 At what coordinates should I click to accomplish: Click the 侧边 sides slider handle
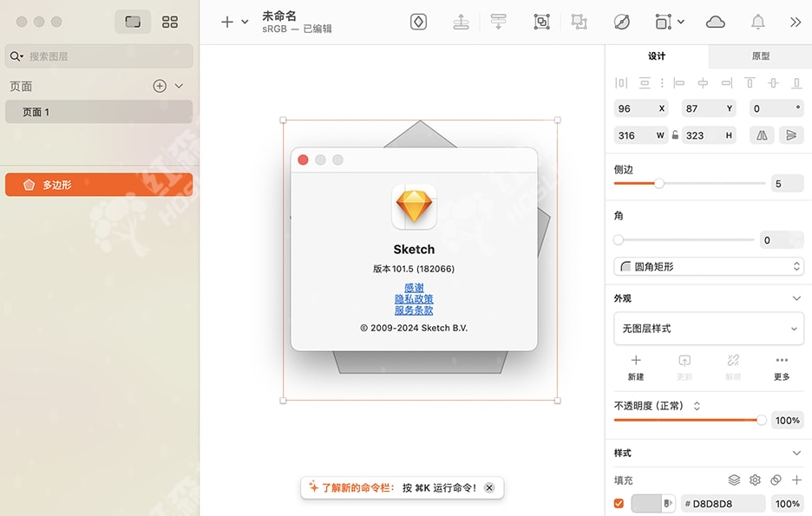pyautogui.click(x=658, y=183)
